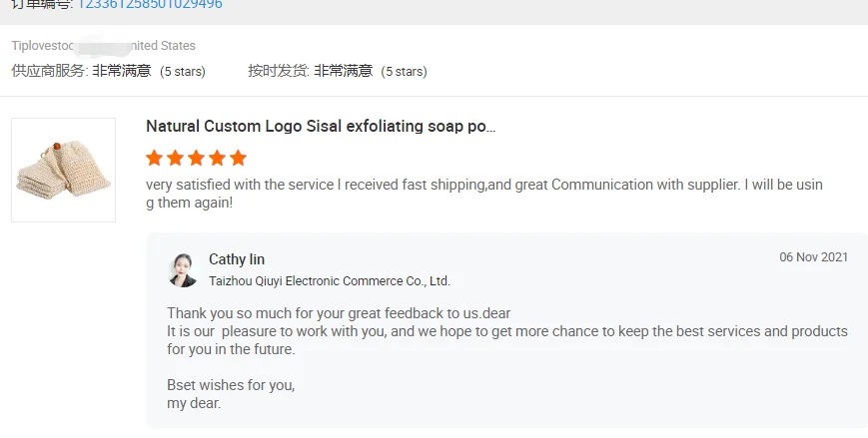868x438 pixels.
Task: Click the third orange rating star
Action: (196, 158)
